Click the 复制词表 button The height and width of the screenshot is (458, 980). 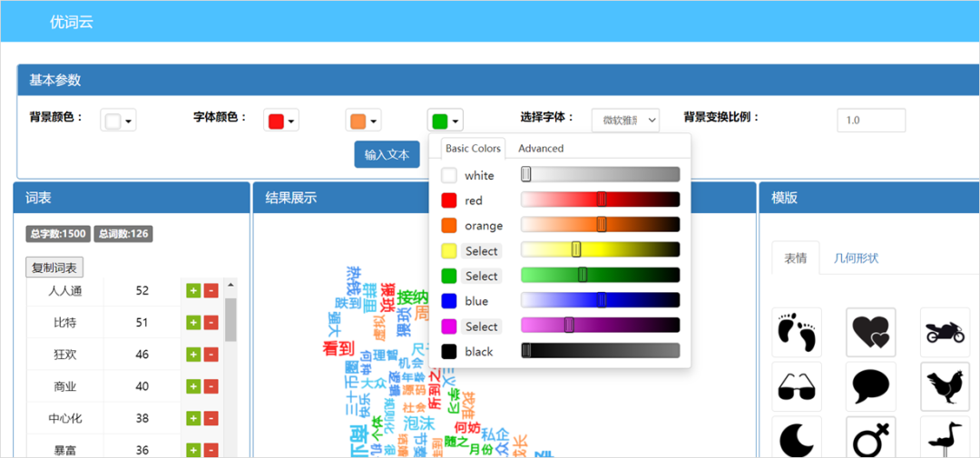point(54,268)
